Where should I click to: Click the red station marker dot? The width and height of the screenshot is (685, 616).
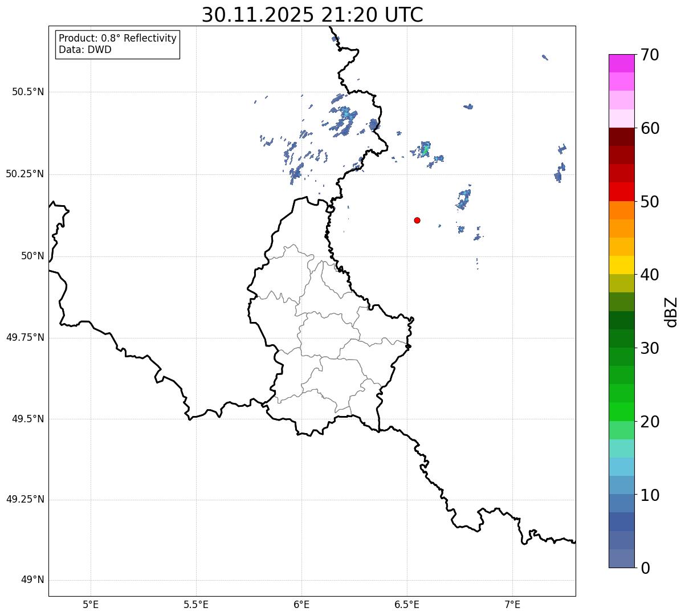pyautogui.click(x=417, y=220)
